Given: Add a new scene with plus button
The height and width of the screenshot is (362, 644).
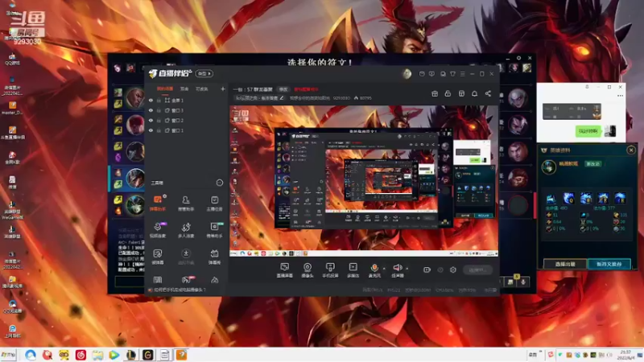Looking at the screenshot, I should [x=223, y=88].
